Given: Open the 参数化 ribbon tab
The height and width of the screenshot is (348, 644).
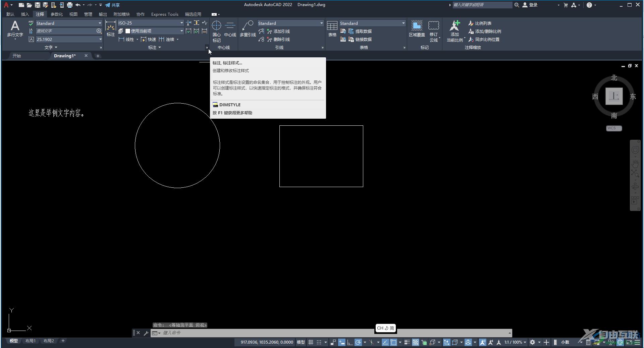Looking at the screenshot, I should point(57,14).
